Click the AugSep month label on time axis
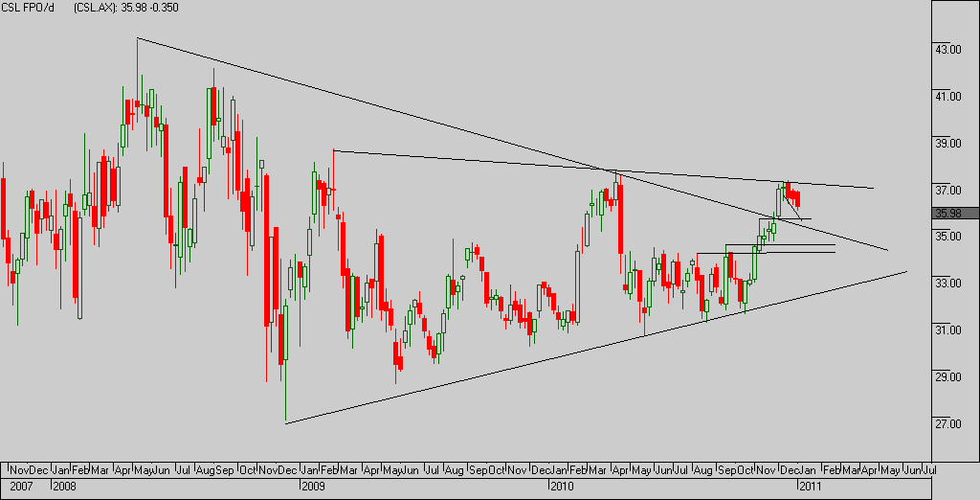Viewport: 980px width, 500px height. (x=215, y=470)
